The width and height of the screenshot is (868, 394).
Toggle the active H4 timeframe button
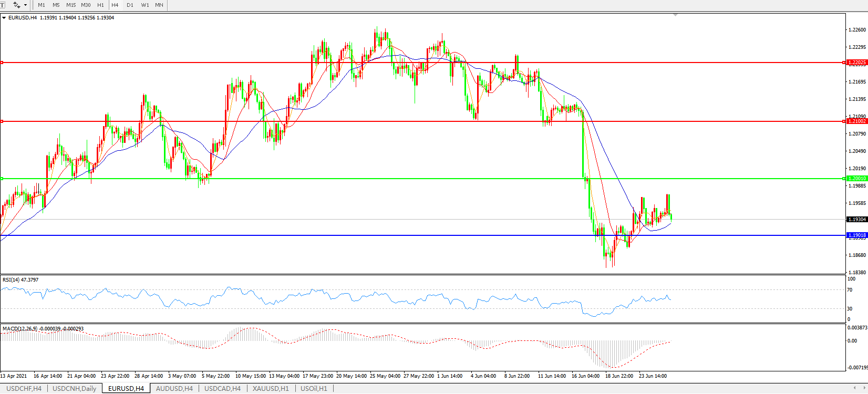click(115, 5)
